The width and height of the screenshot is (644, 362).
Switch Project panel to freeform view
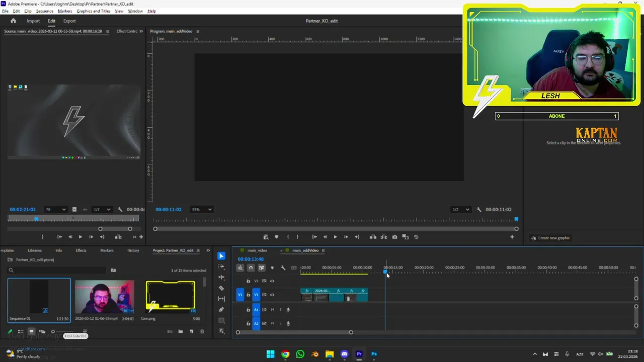pos(42,332)
